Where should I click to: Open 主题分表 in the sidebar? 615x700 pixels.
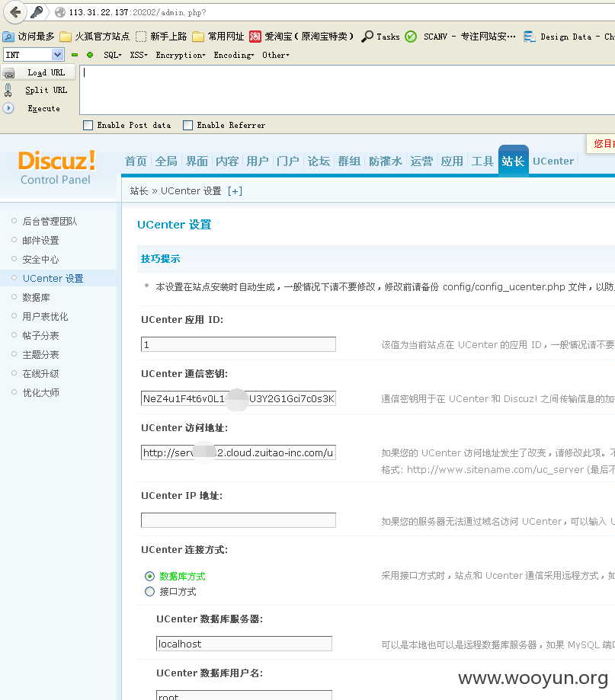click(40, 355)
